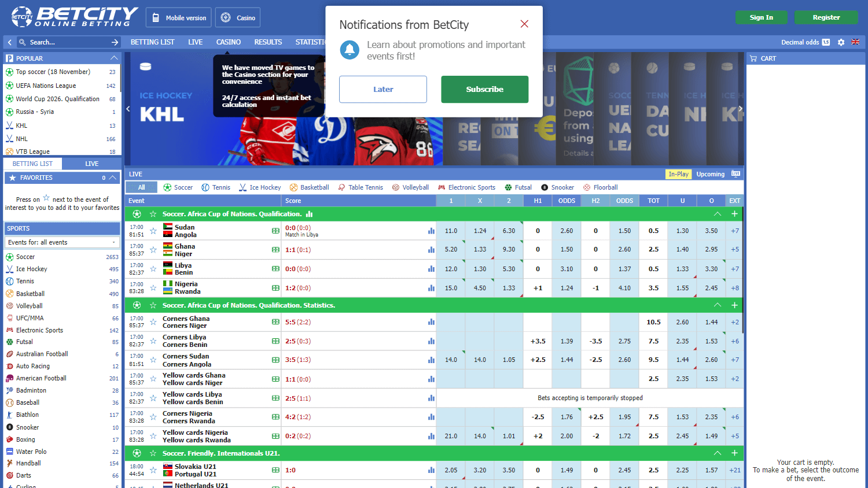This screenshot has height=488, width=868.
Task: Filter live events by Electronic Sports
Action: [466, 187]
